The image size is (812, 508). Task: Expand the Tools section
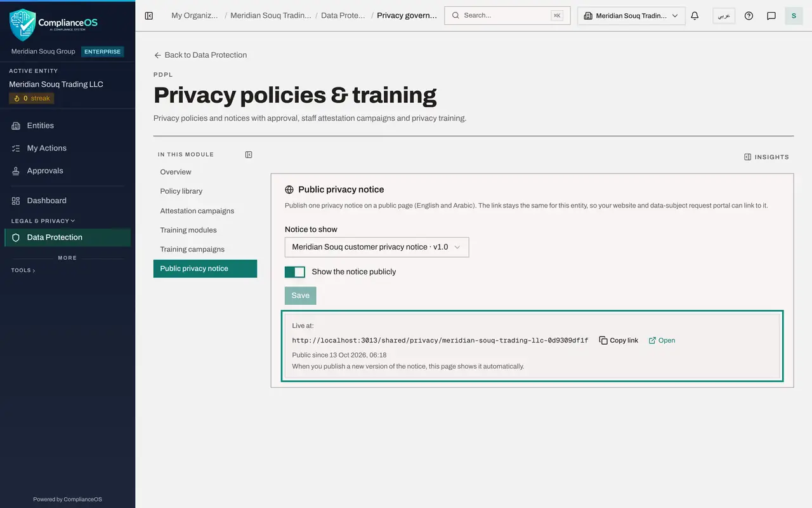click(x=23, y=271)
